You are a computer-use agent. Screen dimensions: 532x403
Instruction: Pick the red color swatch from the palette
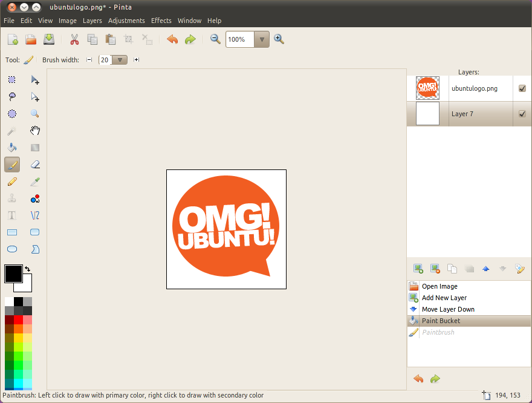pos(18,319)
